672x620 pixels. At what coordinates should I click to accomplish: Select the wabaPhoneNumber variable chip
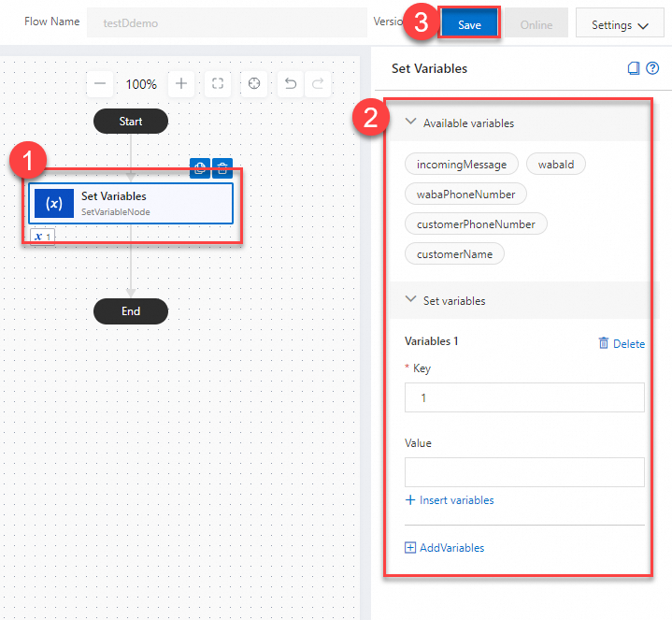465,195
